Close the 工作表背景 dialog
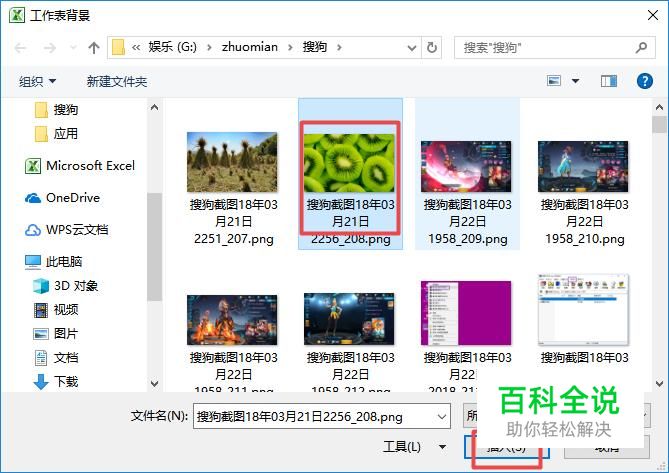Image resolution: width=669 pixels, height=473 pixels. [653, 15]
